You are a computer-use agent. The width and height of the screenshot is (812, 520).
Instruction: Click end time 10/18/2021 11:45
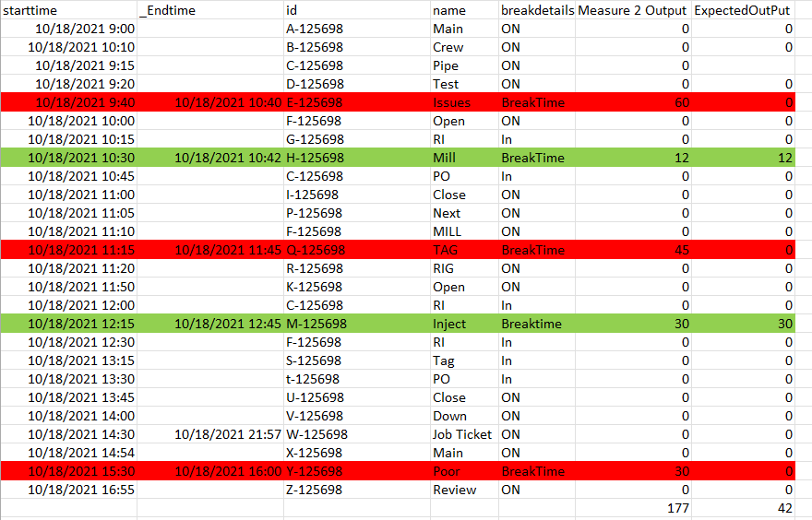coord(210,250)
